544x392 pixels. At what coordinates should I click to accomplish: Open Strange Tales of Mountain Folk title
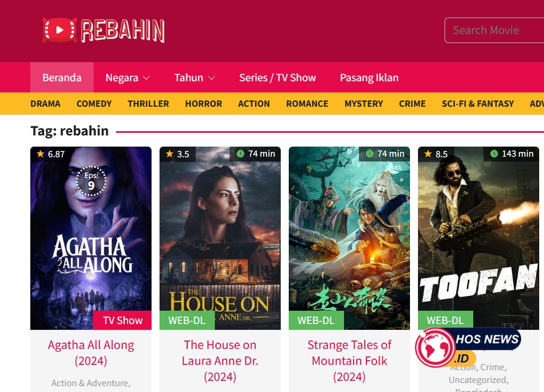click(x=349, y=361)
